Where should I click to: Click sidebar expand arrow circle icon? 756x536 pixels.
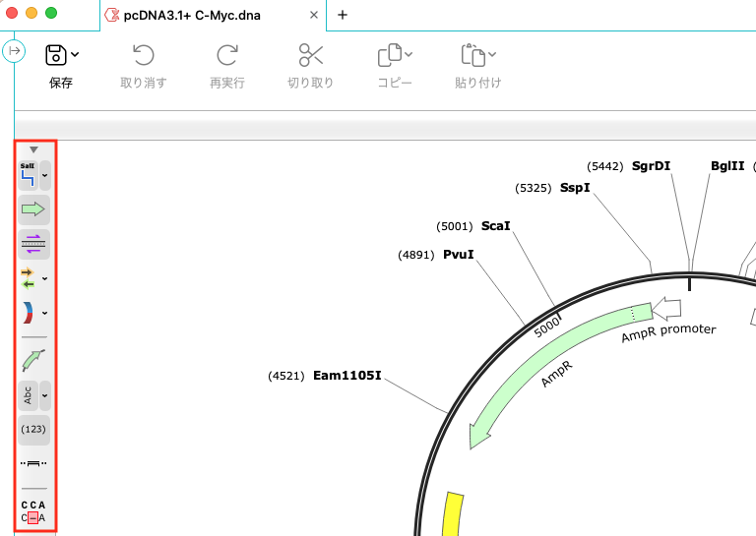click(x=14, y=50)
